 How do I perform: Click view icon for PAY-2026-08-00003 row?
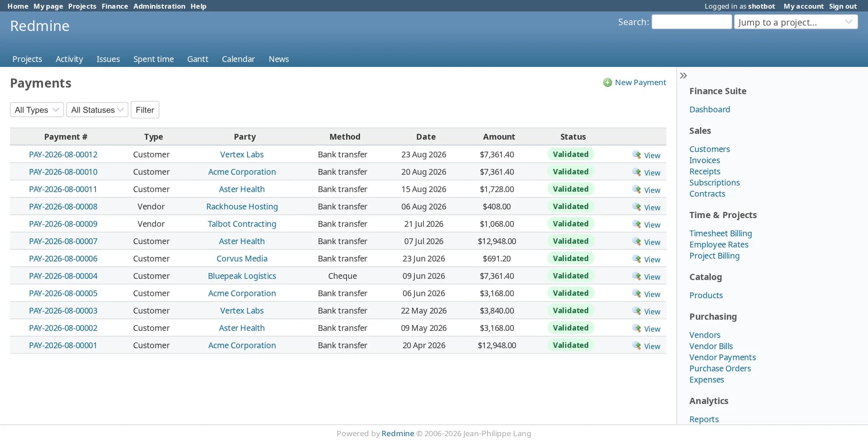pyautogui.click(x=637, y=311)
